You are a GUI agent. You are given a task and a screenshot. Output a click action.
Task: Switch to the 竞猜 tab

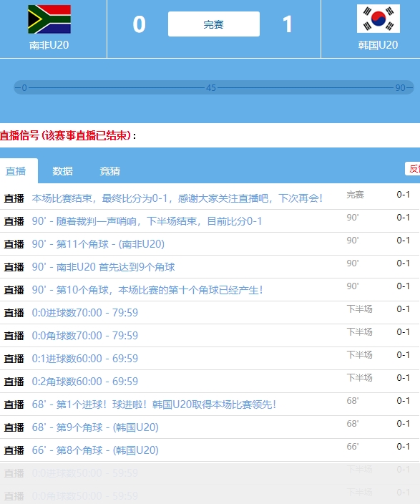coord(110,171)
